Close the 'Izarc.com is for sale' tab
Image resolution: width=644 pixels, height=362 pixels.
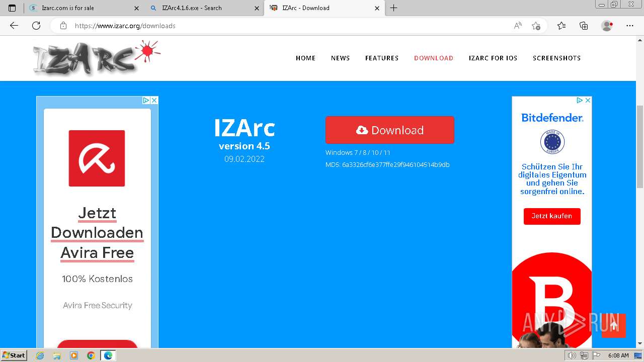click(137, 8)
